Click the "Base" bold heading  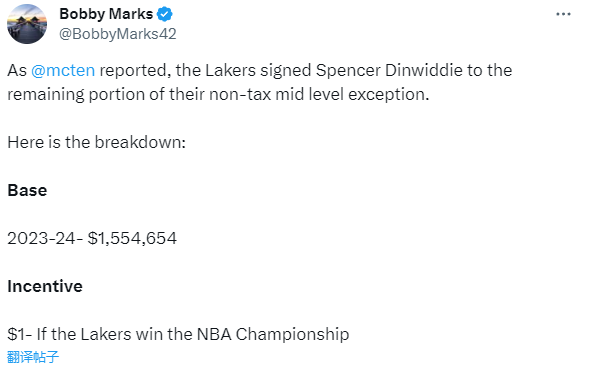pyautogui.click(x=27, y=190)
